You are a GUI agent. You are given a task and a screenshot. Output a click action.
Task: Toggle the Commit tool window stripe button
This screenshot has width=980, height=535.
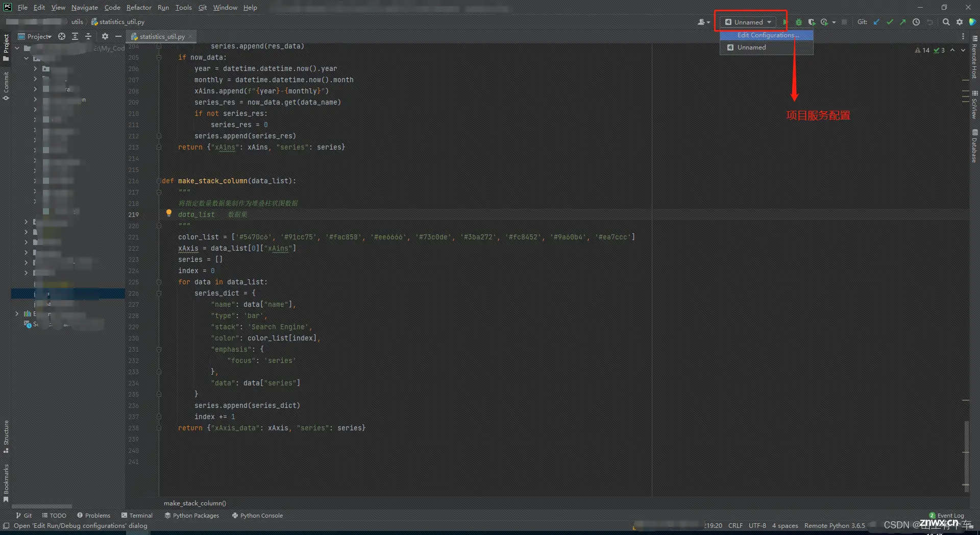6,85
